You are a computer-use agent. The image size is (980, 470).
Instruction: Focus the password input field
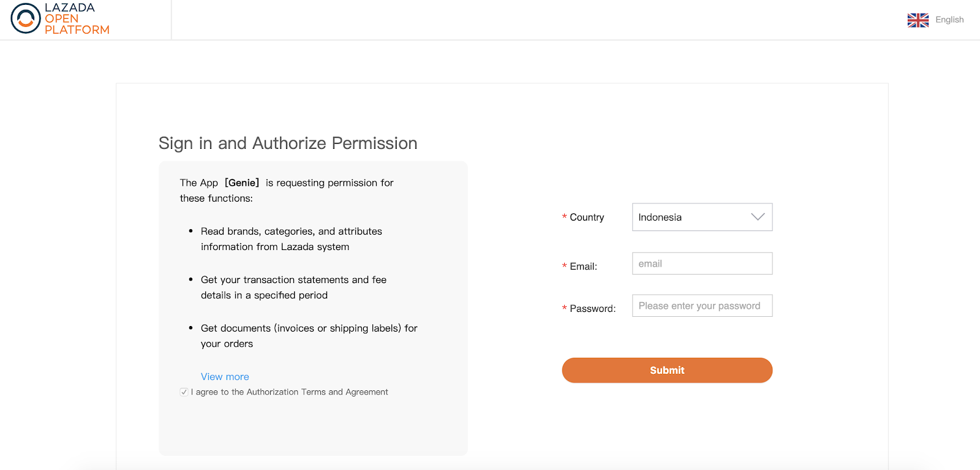point(702,306)
